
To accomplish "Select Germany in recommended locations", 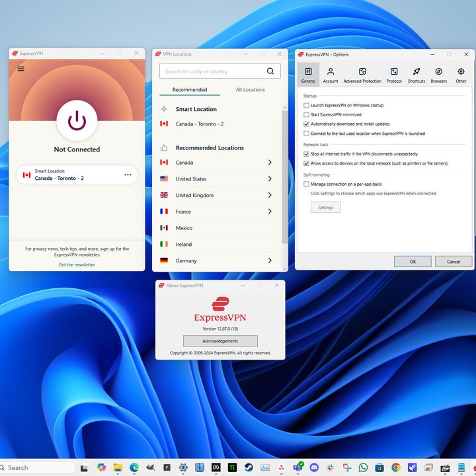I will (x=218, y=260).
